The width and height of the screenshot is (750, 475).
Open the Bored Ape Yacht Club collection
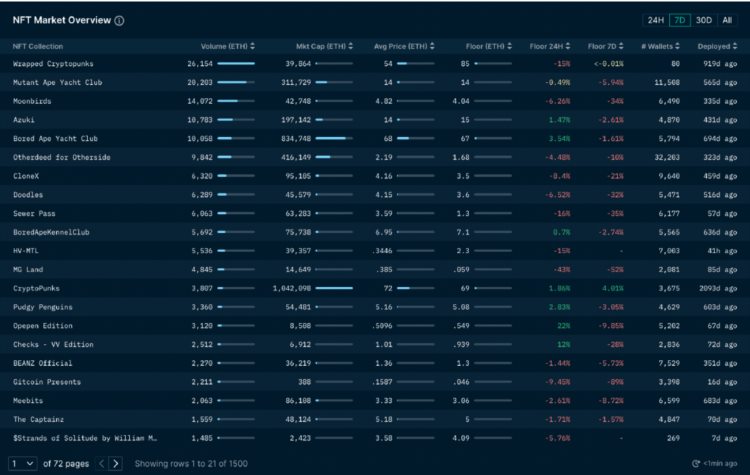pyautogui.click(x=56, y=138)
